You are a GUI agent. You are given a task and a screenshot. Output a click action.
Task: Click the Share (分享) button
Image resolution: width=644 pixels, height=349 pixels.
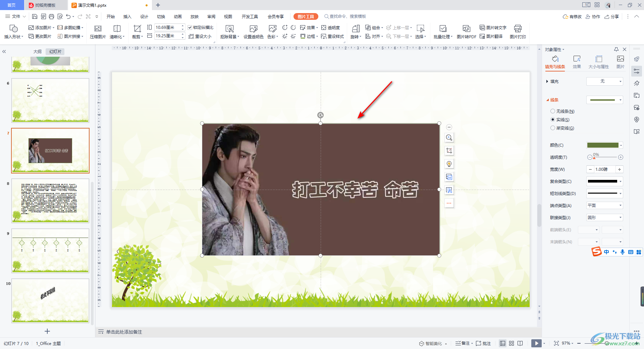611,16
